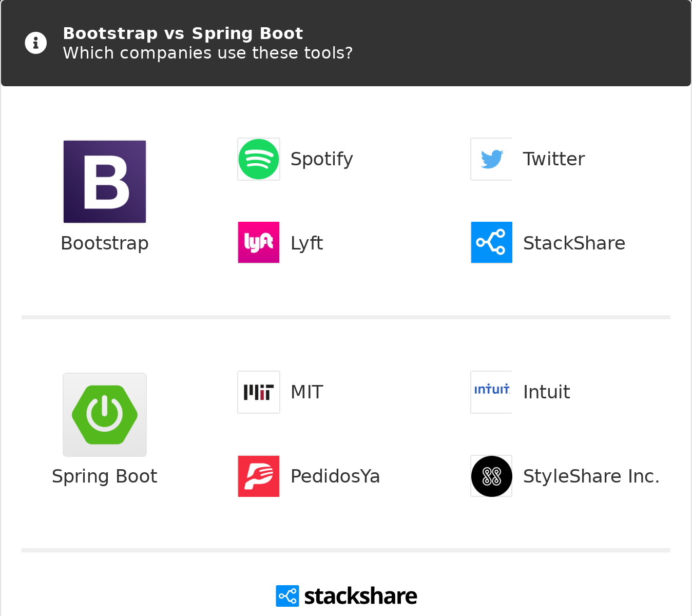This screenshot has height=616, width=692.
Task: Click the Bootstrap label under its logo
Action: [105, 243]
